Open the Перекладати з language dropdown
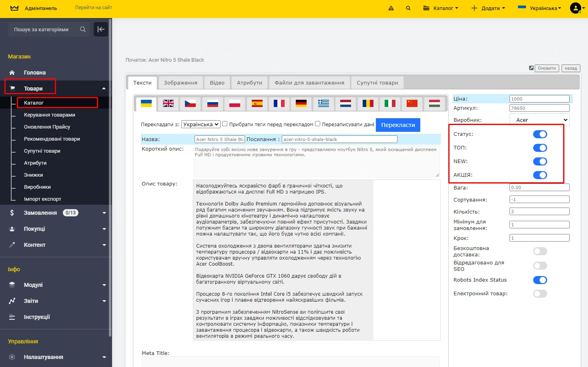 pyautogui.click(x=201, y=124)
